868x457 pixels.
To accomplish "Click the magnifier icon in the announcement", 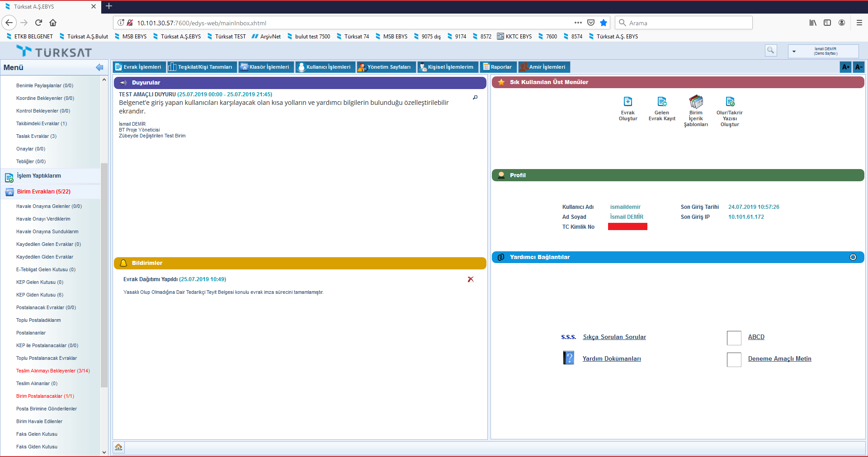I will [475, 97].
